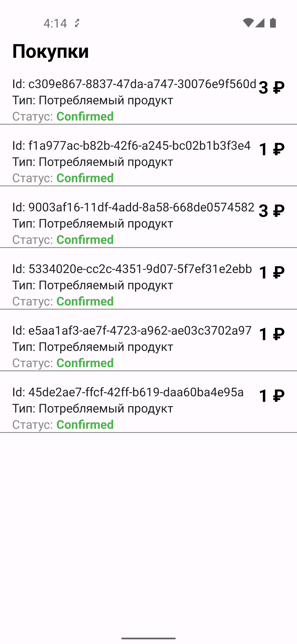Tap the cellular signal icon
The image size is (297, 644).
[x=260, y=23]
